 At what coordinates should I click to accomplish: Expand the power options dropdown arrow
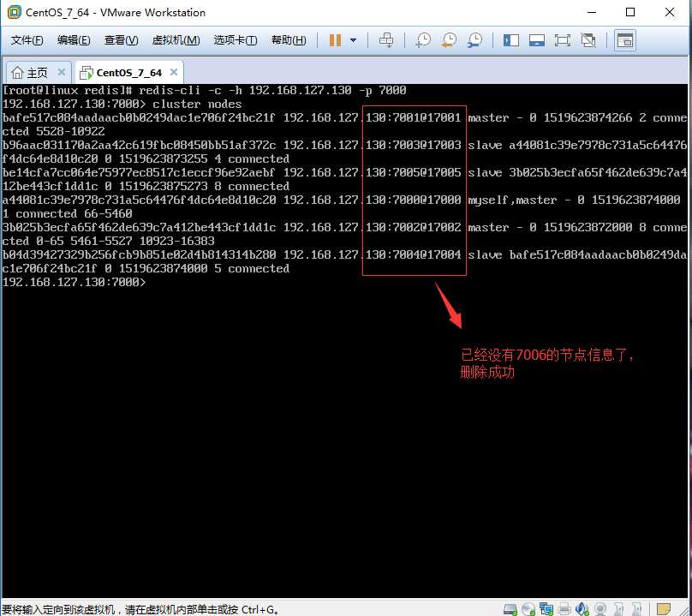tap(353, 40)
